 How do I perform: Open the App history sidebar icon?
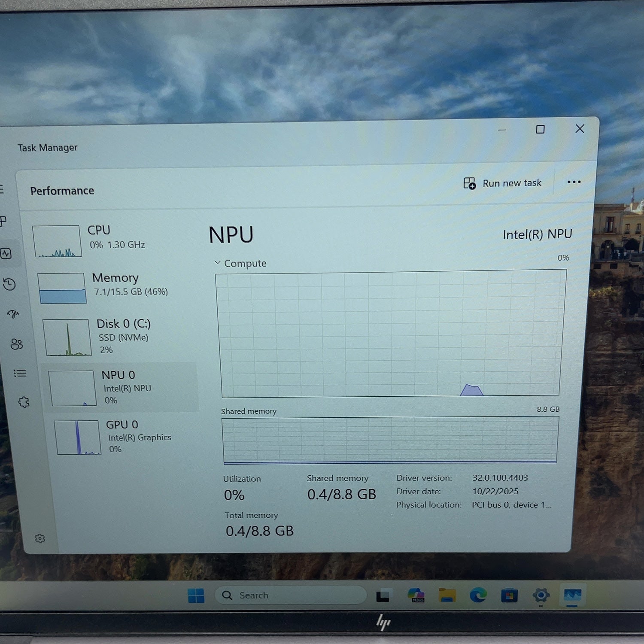pos(9,284)
